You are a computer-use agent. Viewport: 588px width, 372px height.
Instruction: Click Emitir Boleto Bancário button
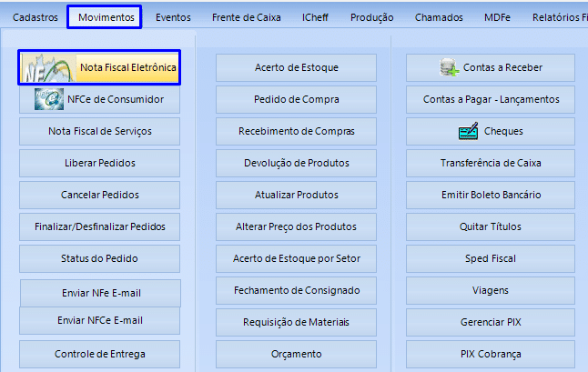[491, 195]
